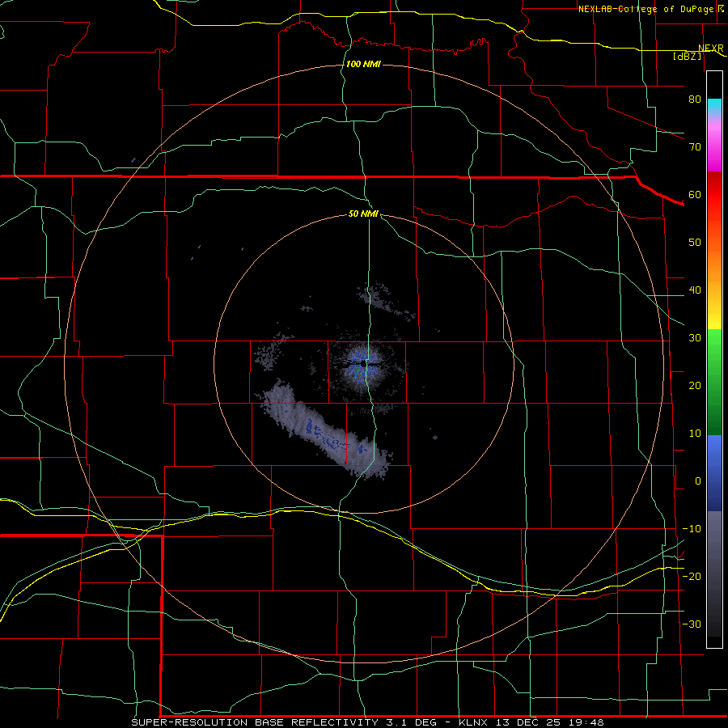Click the 'SUPER-RESOLUTION BASE REFLECTIVITY' product title
Screen dimensions: 728x728
tap(255, 722)
